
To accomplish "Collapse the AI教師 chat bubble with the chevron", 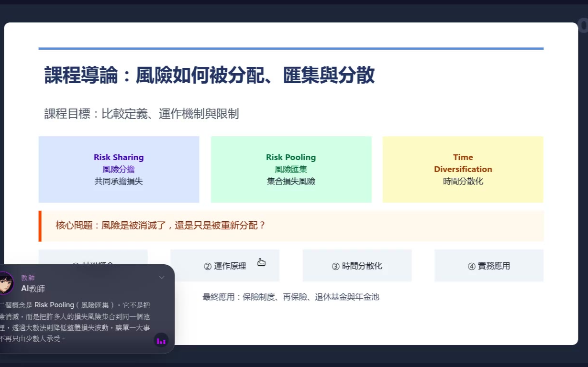I will pos(162,278).
